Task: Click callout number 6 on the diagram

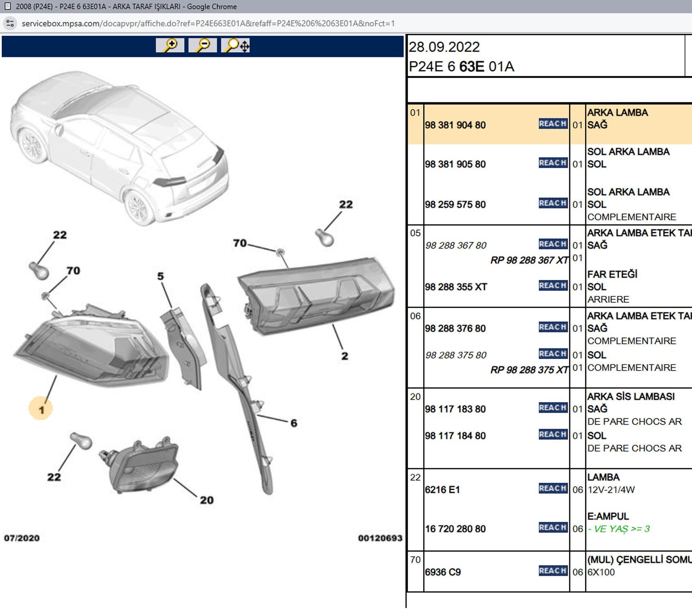Action: pyautogui.click(x=294, y=423)
